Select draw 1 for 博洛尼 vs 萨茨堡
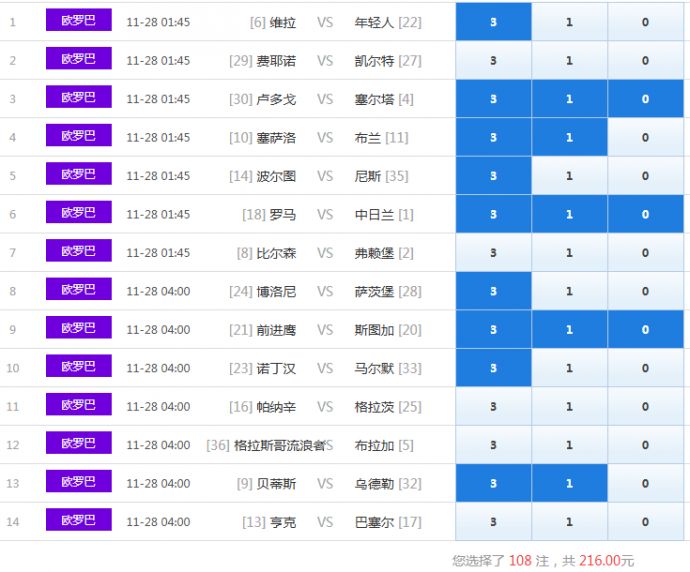 [569, 291]
